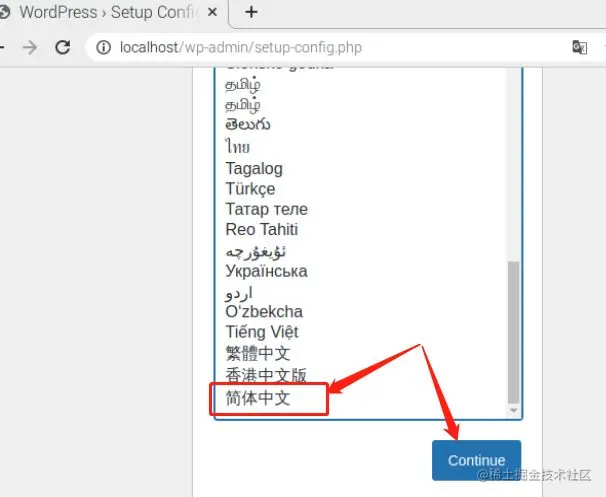The width and height of the screenshot is (606, 497).
Task: Select the second தமிழ் Tamil entry
Action: 243,105
